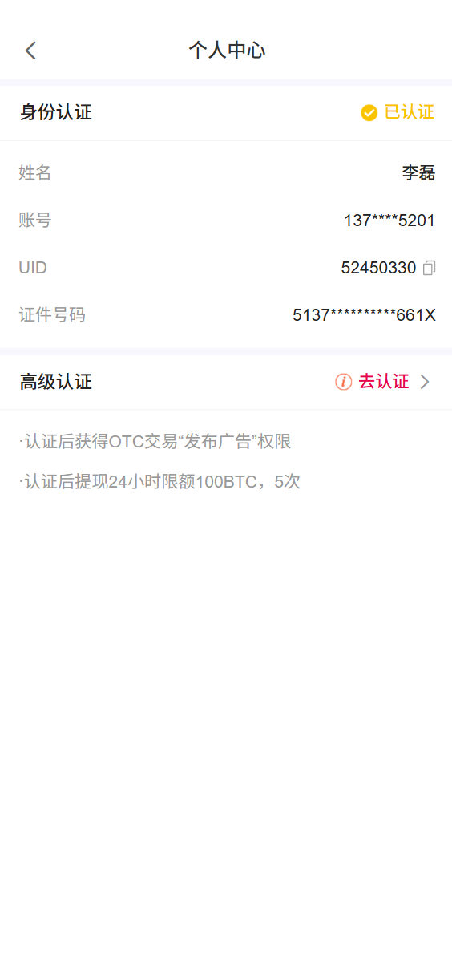Select the 高级认证 section header
Viewport: 452px width, 980px height.
[x=55, y=382]
